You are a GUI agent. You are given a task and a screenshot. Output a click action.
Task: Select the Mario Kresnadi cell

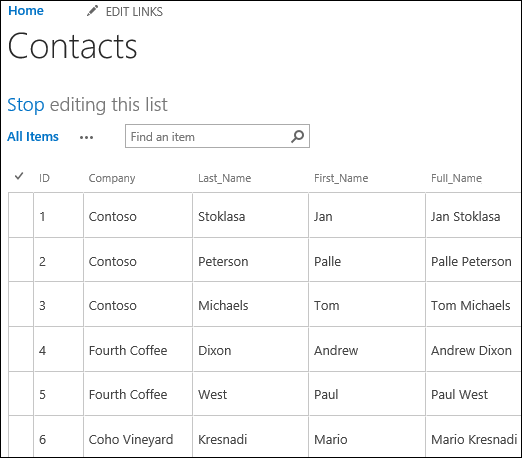[x=473, y=437]
